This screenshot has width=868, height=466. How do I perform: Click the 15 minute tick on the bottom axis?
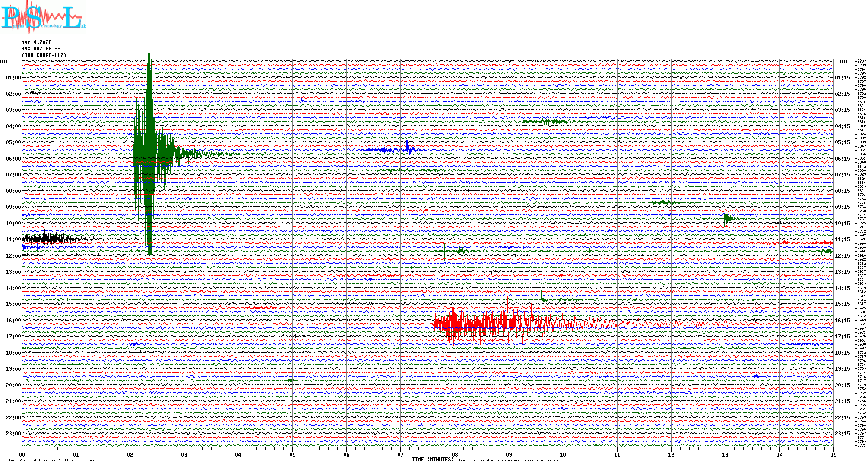click(x=833, y=454)
